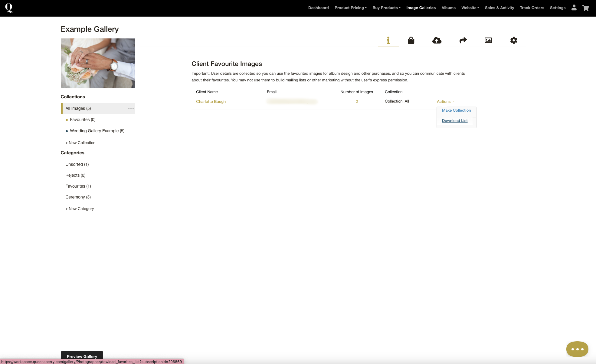
Task: Open the cloud upload tab icon
Action: pyautogui.click(x=437, y=40)
